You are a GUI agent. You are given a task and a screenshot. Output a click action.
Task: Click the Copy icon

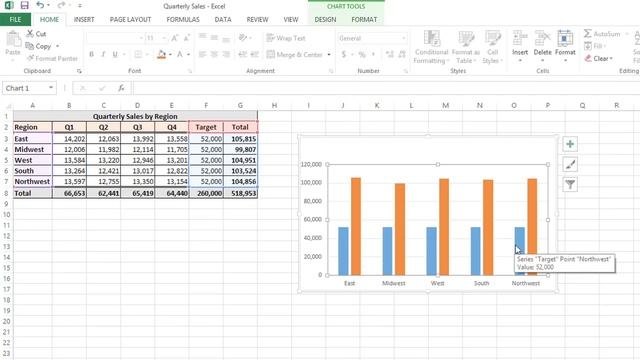pyautogui.click(x=29, y=46)
